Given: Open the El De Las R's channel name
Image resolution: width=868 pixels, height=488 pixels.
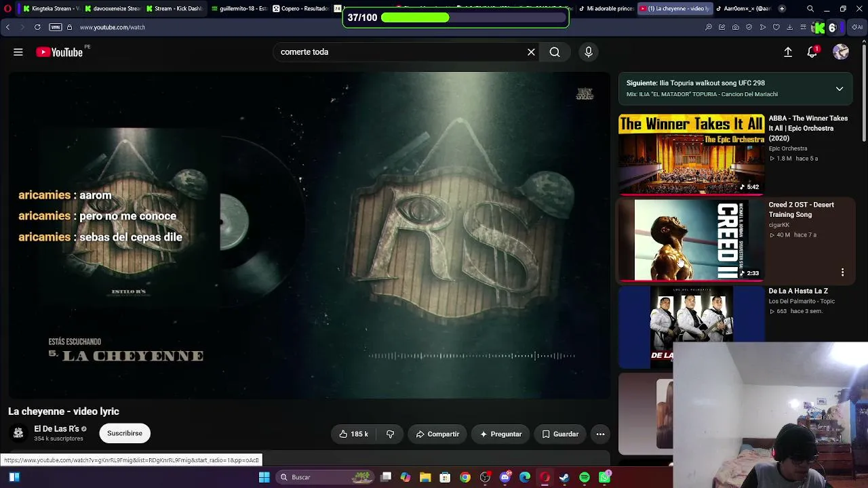Looking at the screenshot, I should pos(57,429).
